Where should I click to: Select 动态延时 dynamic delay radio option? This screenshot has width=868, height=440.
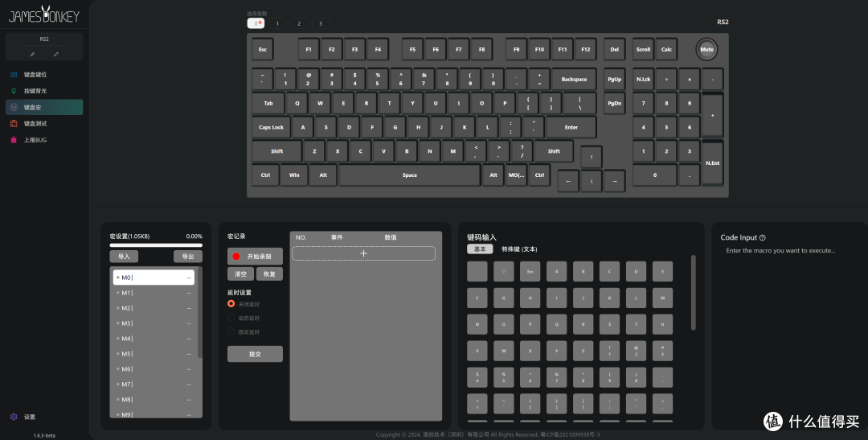pyautogui.click(x=244, y=318)
